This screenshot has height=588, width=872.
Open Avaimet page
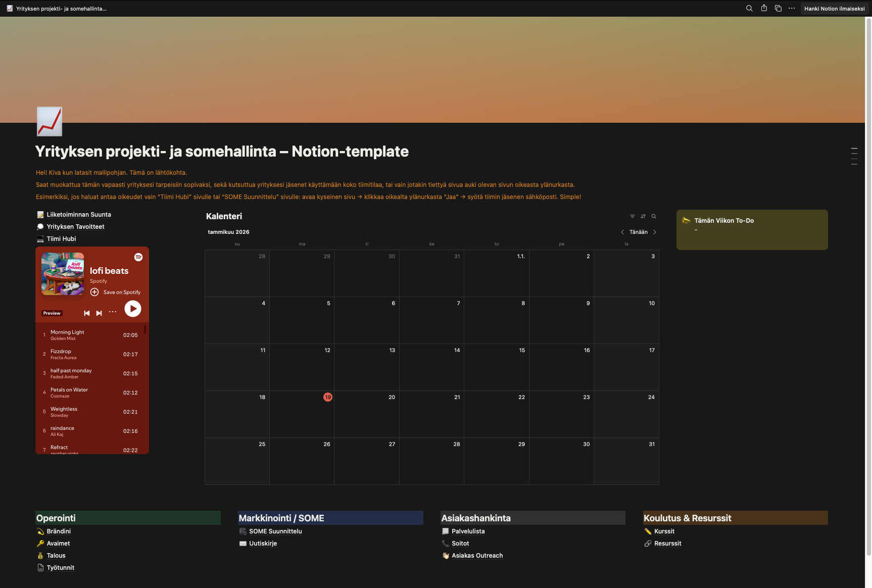coord(53,544)
